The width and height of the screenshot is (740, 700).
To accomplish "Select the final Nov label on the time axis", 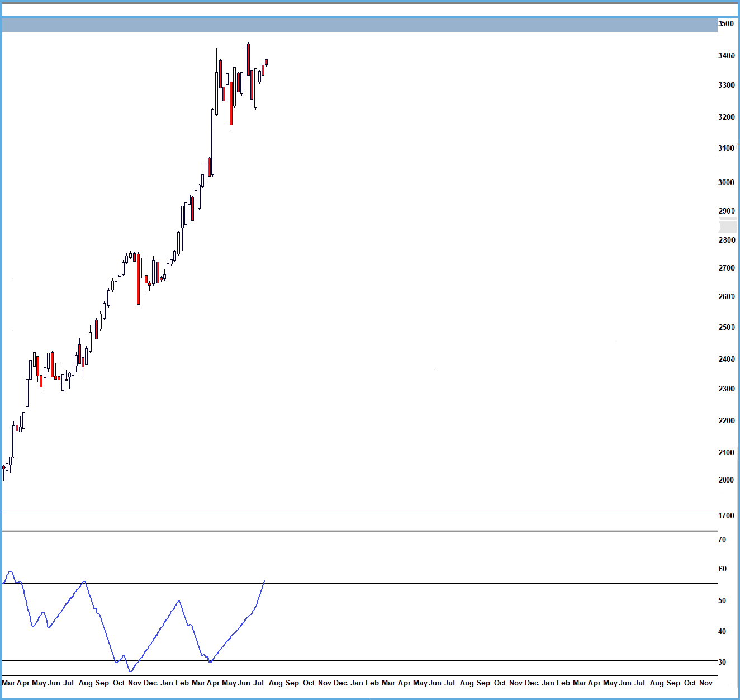I will pyautogui.click(x=706, y=683).
